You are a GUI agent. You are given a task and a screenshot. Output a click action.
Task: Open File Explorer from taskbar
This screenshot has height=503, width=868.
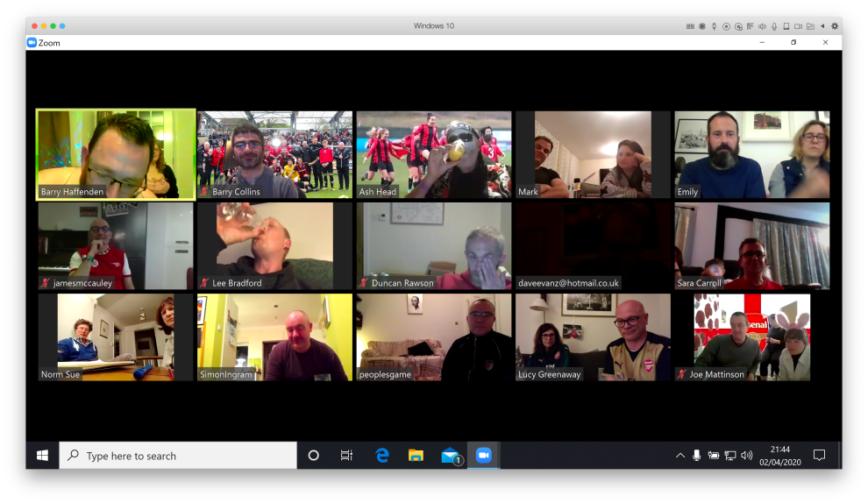pos(416,456)
